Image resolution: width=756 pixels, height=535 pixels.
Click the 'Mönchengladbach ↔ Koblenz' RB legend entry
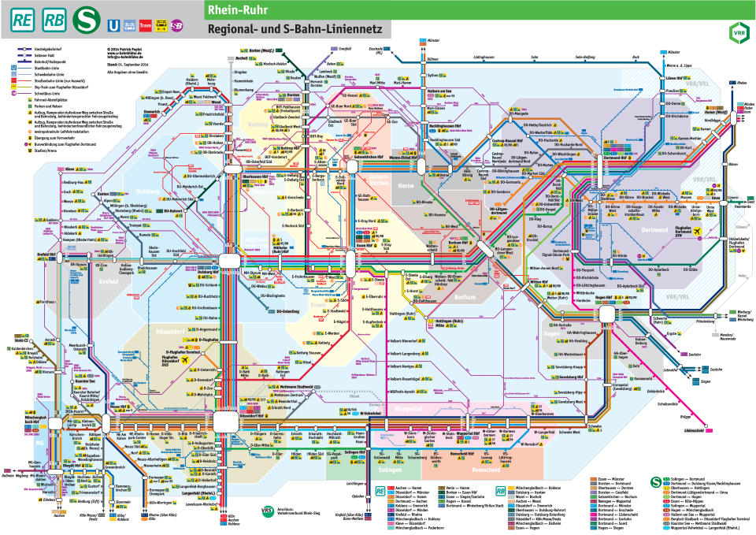538,489
